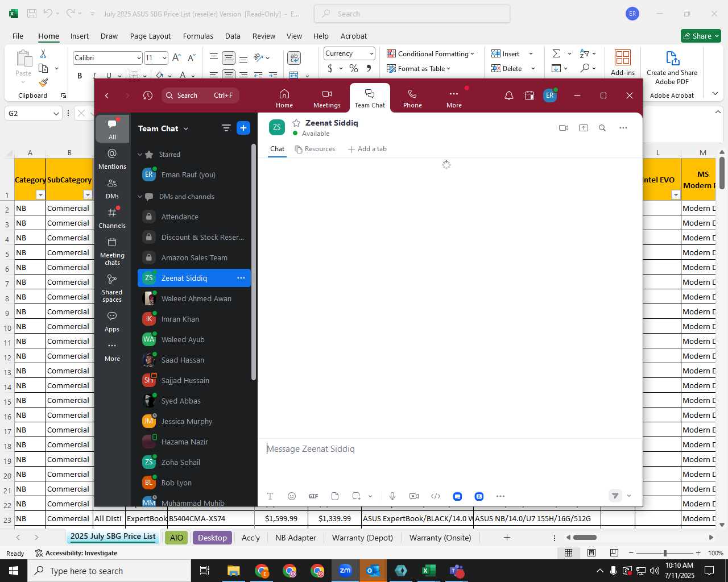Open Outlook from the Windows taskbar

(x=373, y=571)
